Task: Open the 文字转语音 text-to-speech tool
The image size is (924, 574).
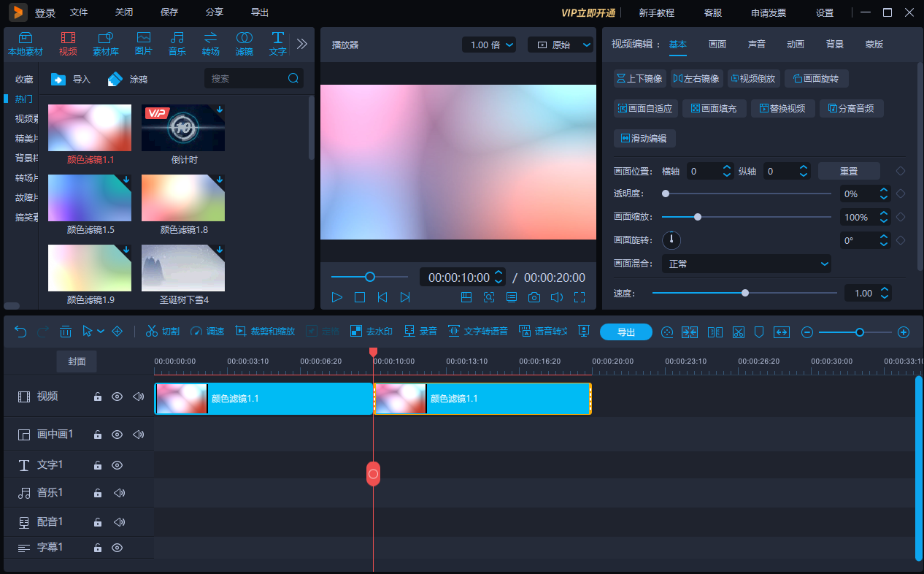Action: coord(478,331)
